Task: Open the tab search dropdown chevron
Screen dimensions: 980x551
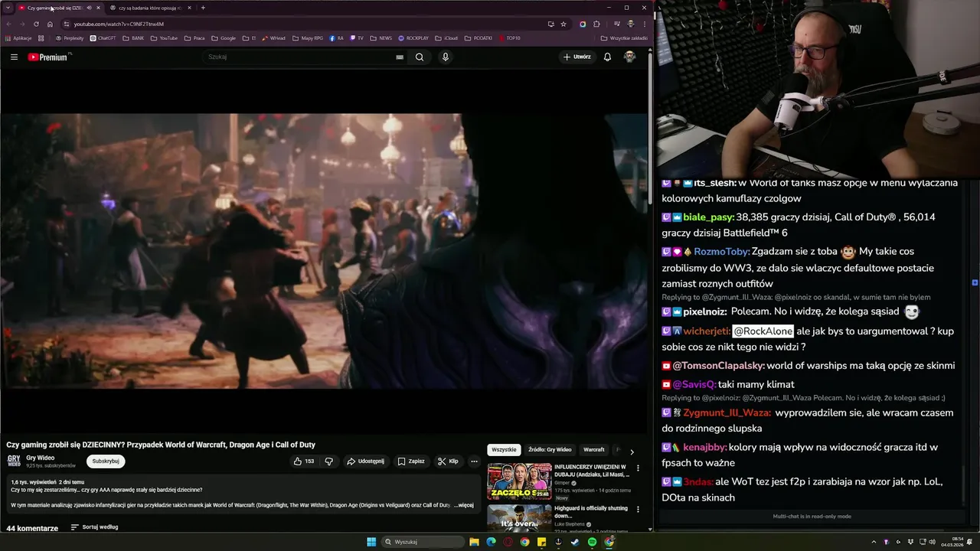Action: point(8,8)
